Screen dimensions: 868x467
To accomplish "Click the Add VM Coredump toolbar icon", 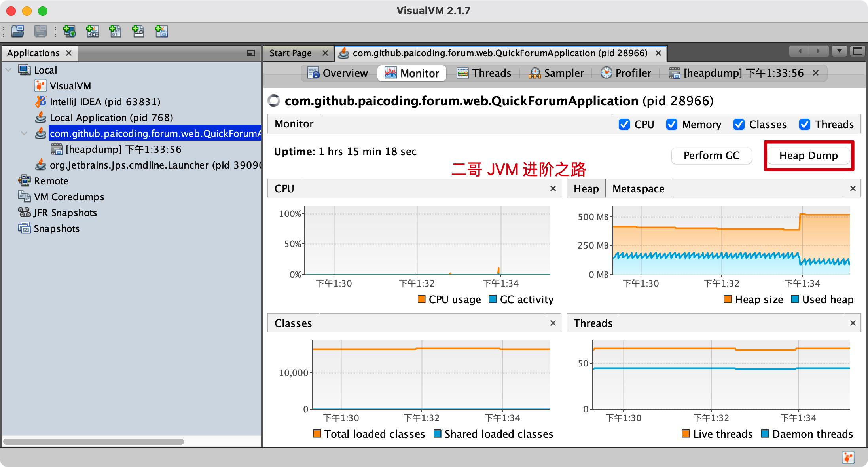I will click(x=115, y=31).
